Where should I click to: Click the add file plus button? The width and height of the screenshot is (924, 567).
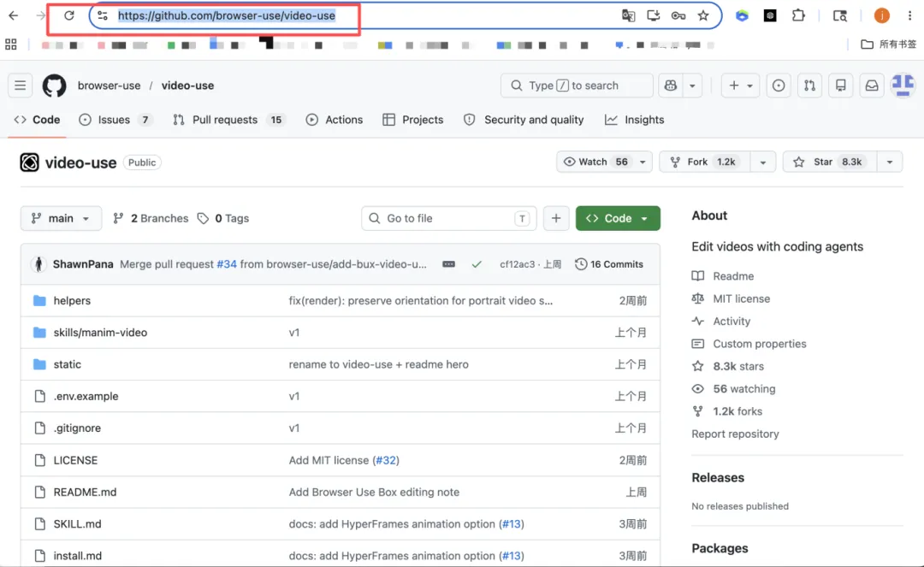point(556,218)
